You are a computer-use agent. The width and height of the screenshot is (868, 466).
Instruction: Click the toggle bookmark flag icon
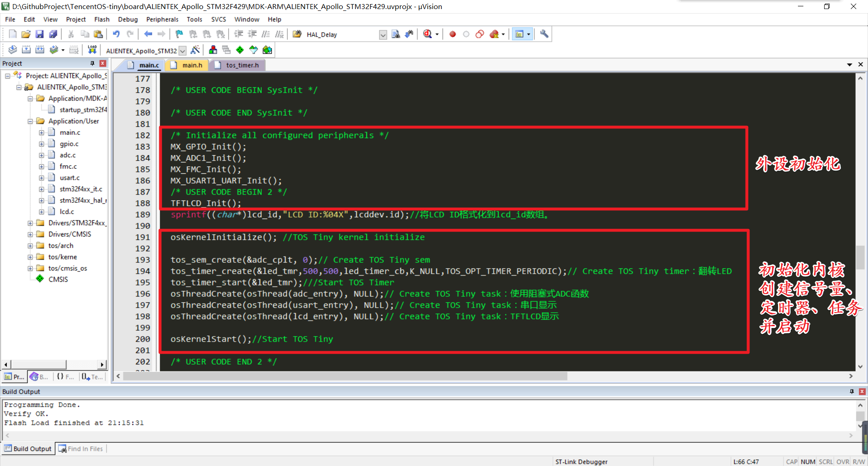click(x=179, y=34)
